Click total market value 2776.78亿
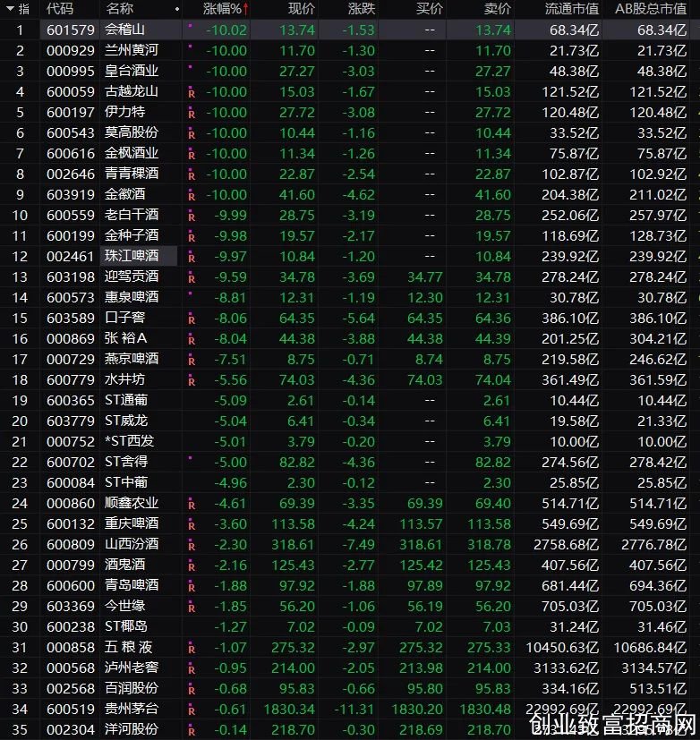The image size is (700, 740). point(653,545)
